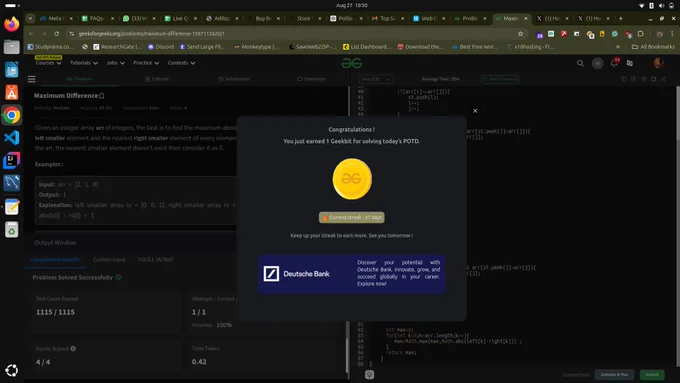Click the reset code icon in editor toolbar
This screenshot has height=383, width=680.
click(654, 79)
